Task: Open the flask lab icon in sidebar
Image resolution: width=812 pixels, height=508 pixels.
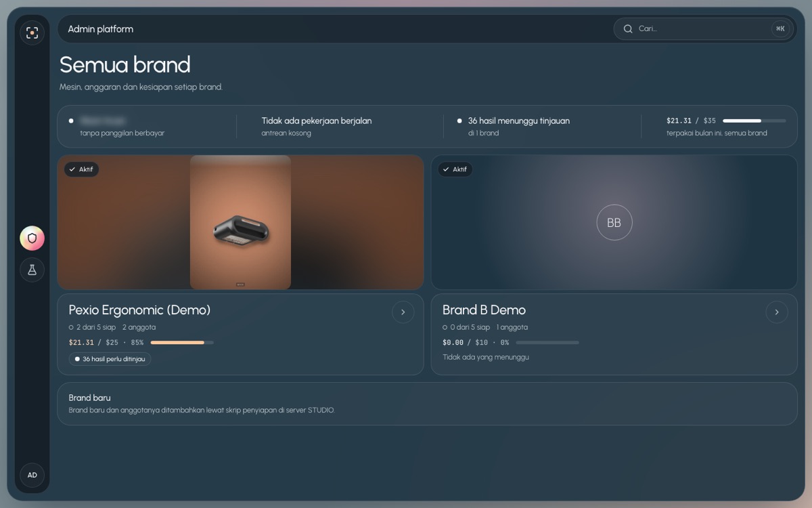Action: (32, 270)
